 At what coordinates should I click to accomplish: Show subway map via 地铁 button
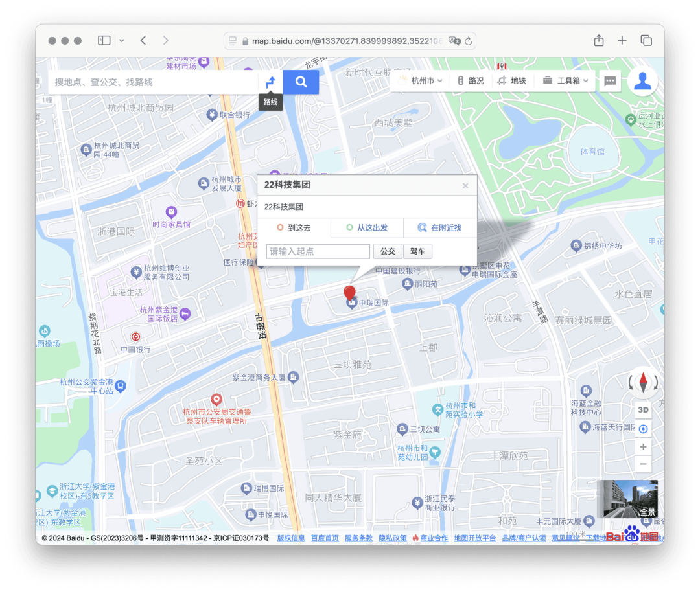tap(512, 81)
